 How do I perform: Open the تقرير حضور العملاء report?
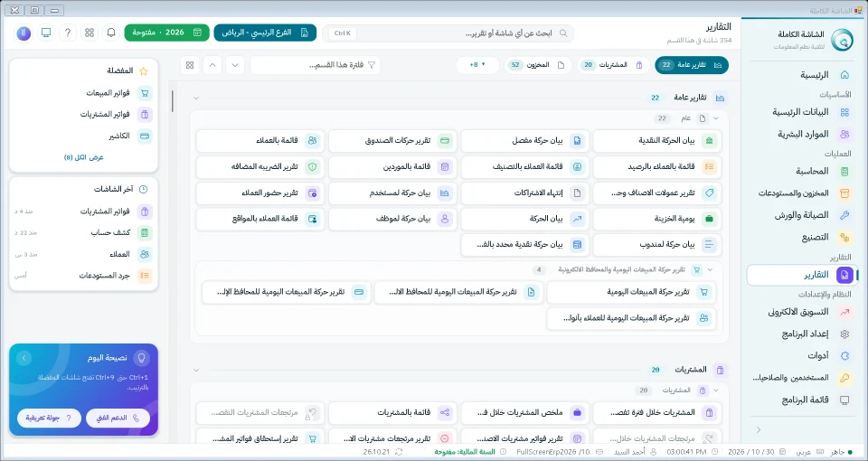click(260, 193)
